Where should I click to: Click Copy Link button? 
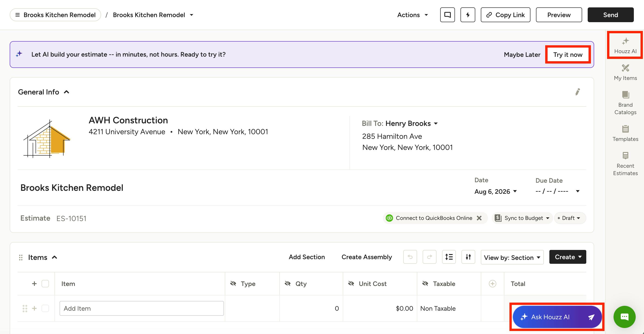click(x=505, y=15)
